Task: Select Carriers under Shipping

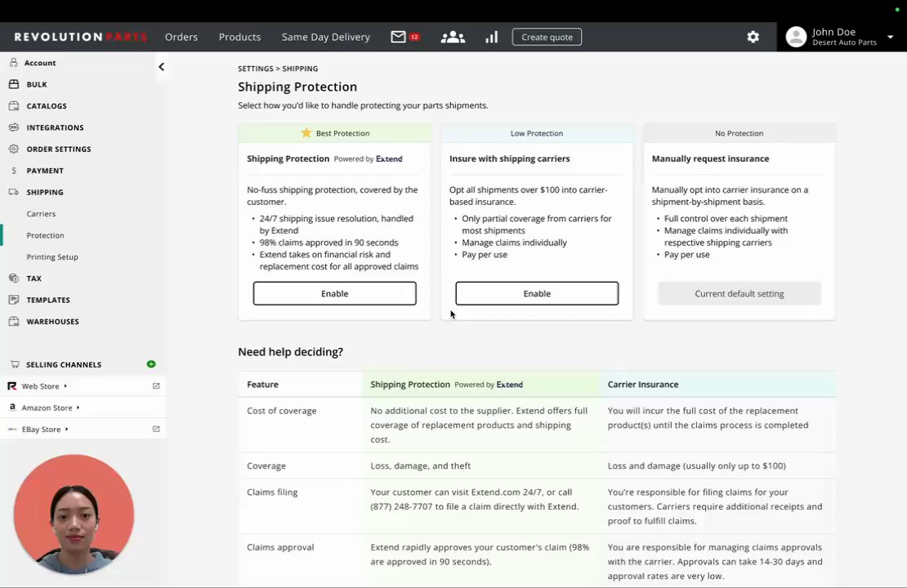Action: pyautogui.click(x=41, y=213)
